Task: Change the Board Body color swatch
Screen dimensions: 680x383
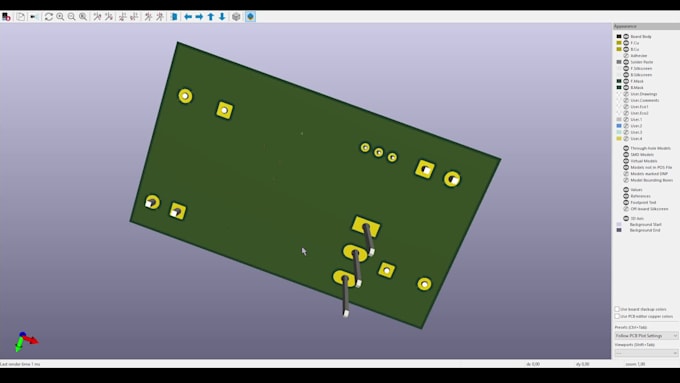Action: click(619, 36)
